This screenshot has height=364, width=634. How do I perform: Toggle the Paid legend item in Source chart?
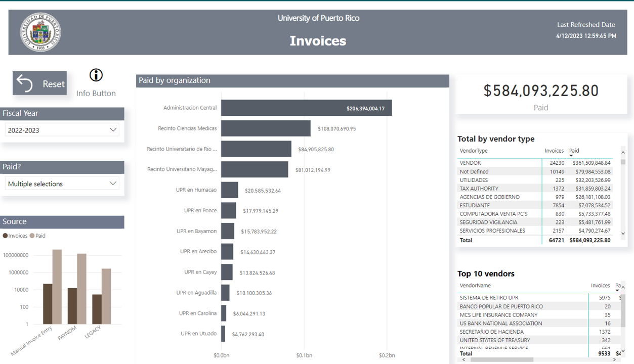point(37,236)
